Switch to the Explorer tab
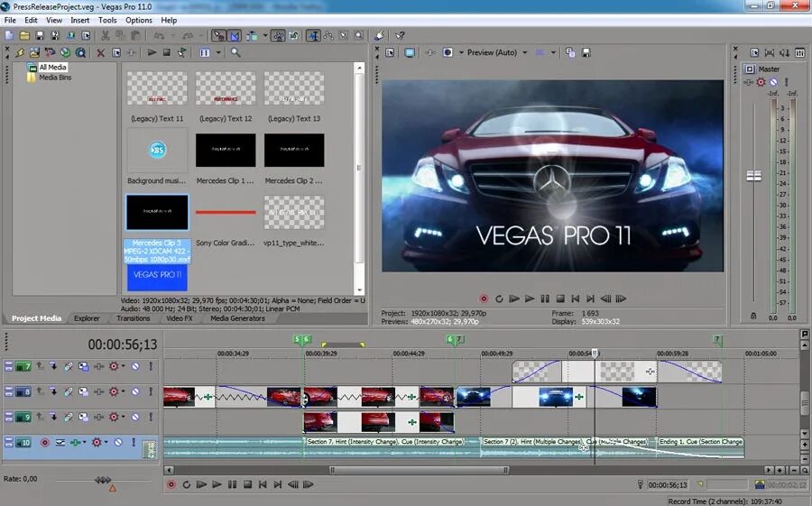The height and width of the screenshot is (506, 812). [87, 318]
